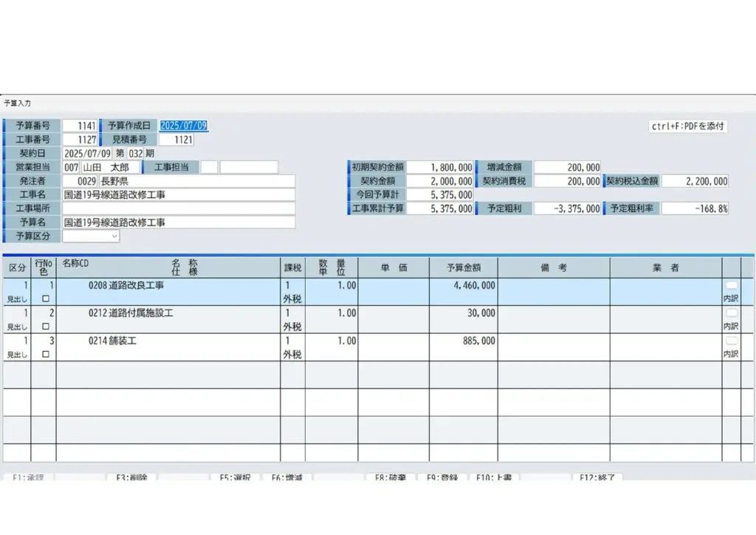Toggle the color checkbox in row 1
Image resolution: width=756 pixels, height=535 pixels.
(46, 299)
